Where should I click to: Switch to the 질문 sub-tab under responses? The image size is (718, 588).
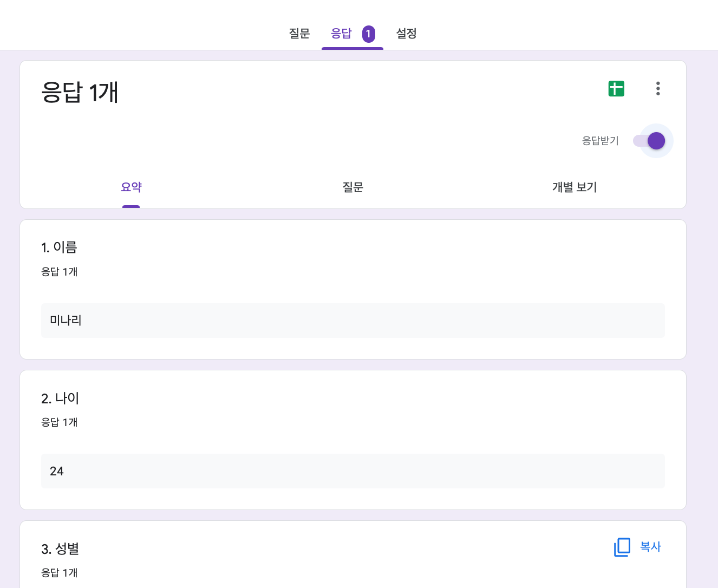coord(353,187)
